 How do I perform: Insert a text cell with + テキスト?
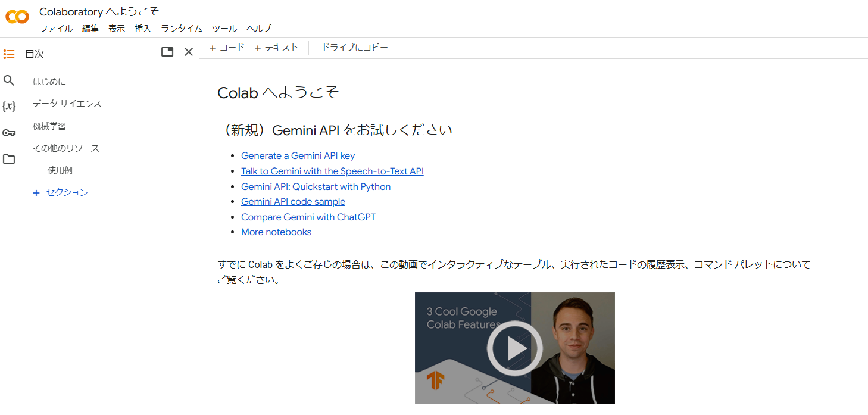(276, 47)
